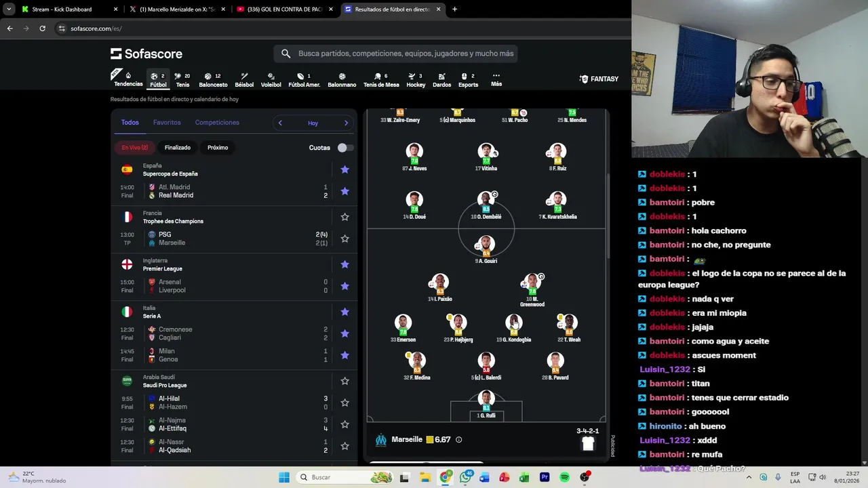868x488 pixels.
Task: Switch to the GOL EN CONTRA YouTube tab
Action: point(284,9)
